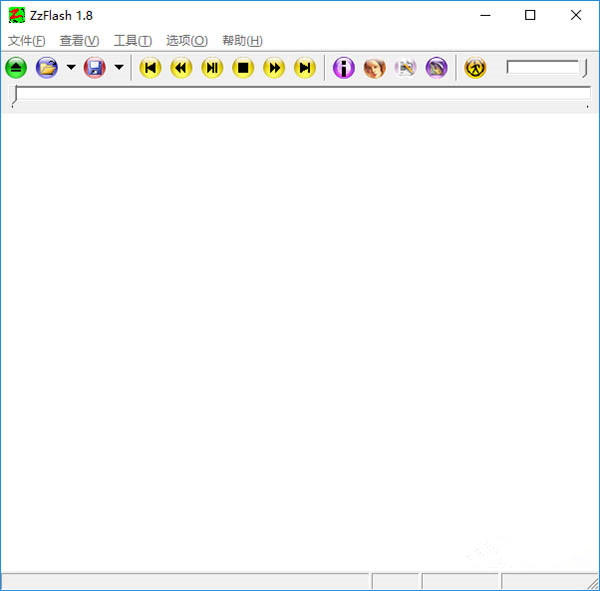Click the face portrait icon
Image resolution: width=600 pixels, height=591 pixels.
(x=374, y=68)
